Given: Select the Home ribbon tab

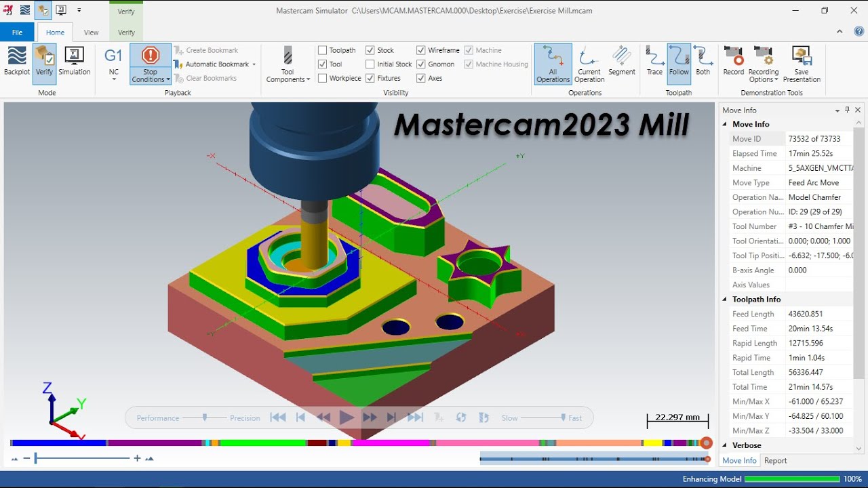Looking at the screenshot, I should click(55, 32).
